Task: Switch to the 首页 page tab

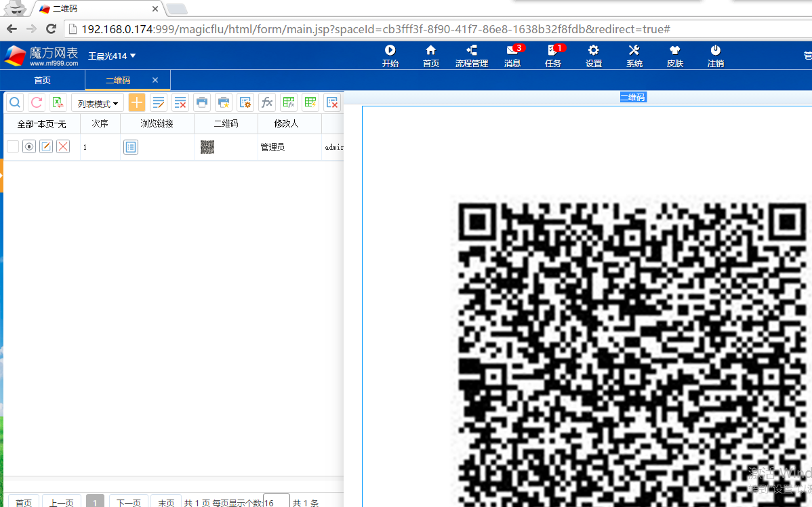Action: coord(43,80)
